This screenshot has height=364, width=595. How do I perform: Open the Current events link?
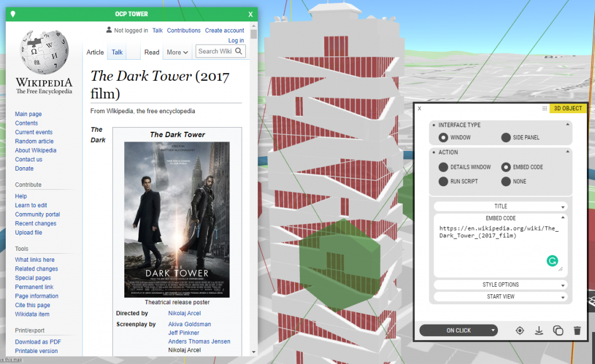pyautogui.click(x=34, y=132)
